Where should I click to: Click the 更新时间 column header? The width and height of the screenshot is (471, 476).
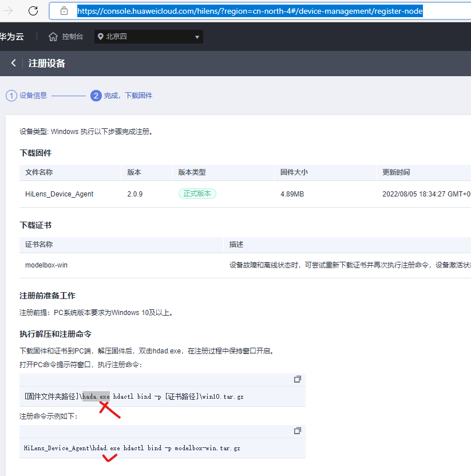click(396, 172)
